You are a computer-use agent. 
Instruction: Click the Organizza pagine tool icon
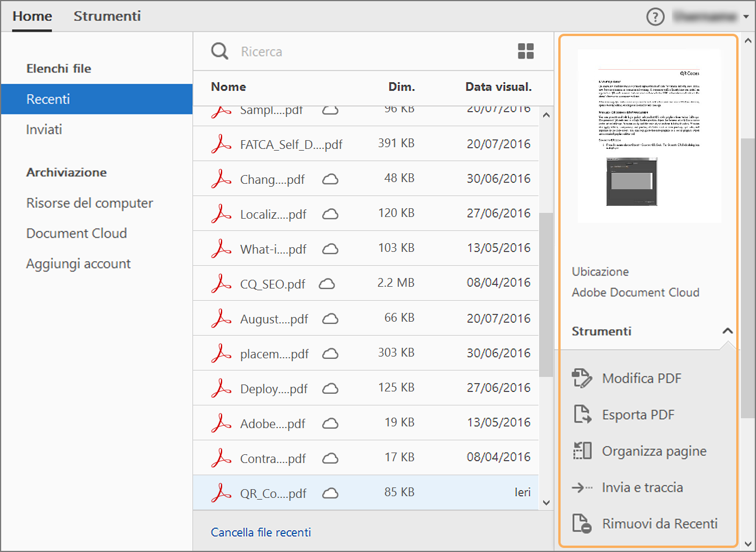coord(582,451)
